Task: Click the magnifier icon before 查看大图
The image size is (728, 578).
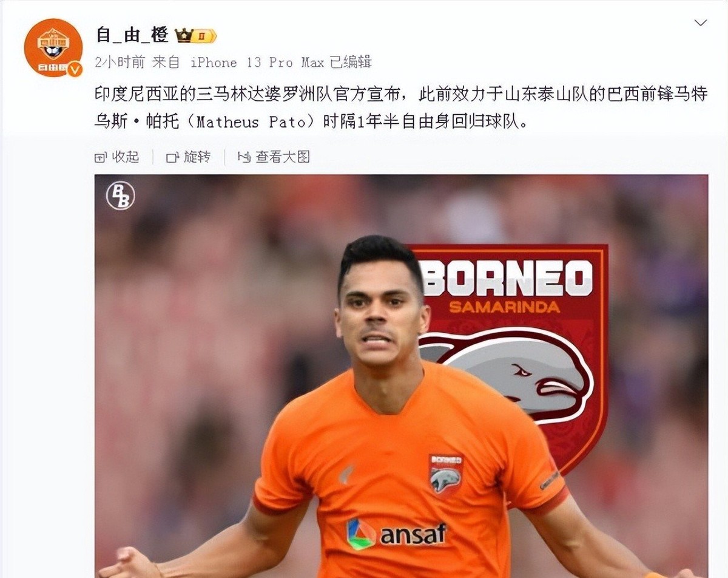Action: tap(244, 157)
